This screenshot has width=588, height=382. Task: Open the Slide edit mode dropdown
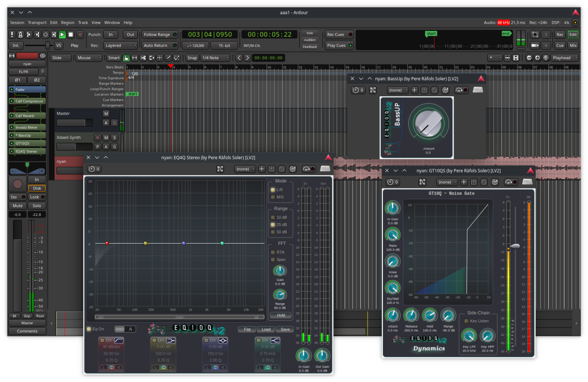(61, 58)
